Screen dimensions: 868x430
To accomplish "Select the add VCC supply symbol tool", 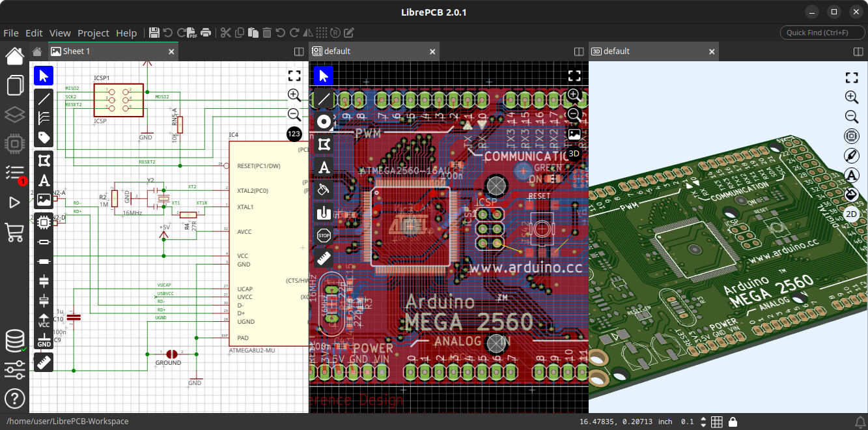I will pyautogui.click(x=44, y=321).
